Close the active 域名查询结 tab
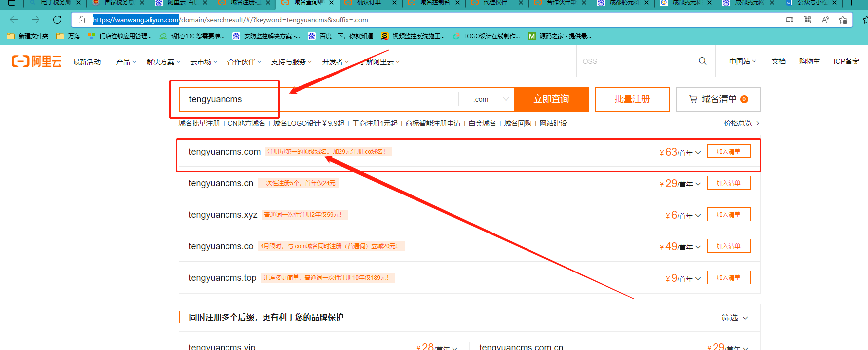Screen dimensions: 868x350 [x=332, y=2]
